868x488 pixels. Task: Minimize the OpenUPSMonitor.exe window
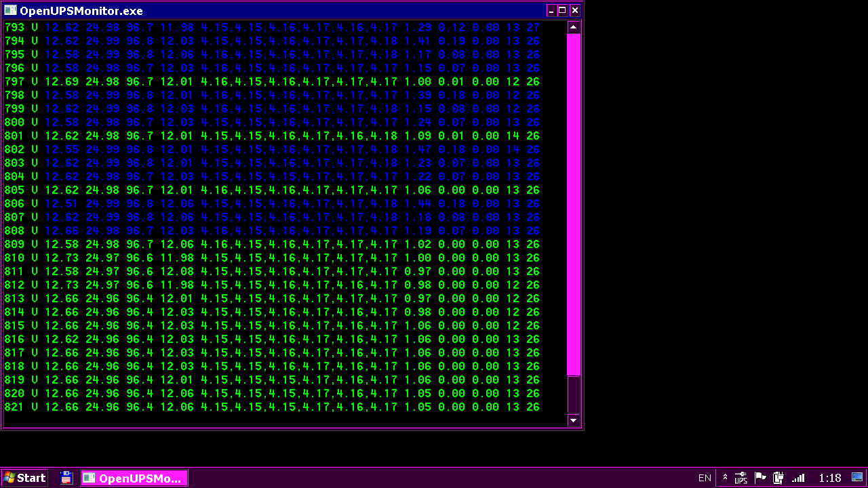click(x=551, y=10)
